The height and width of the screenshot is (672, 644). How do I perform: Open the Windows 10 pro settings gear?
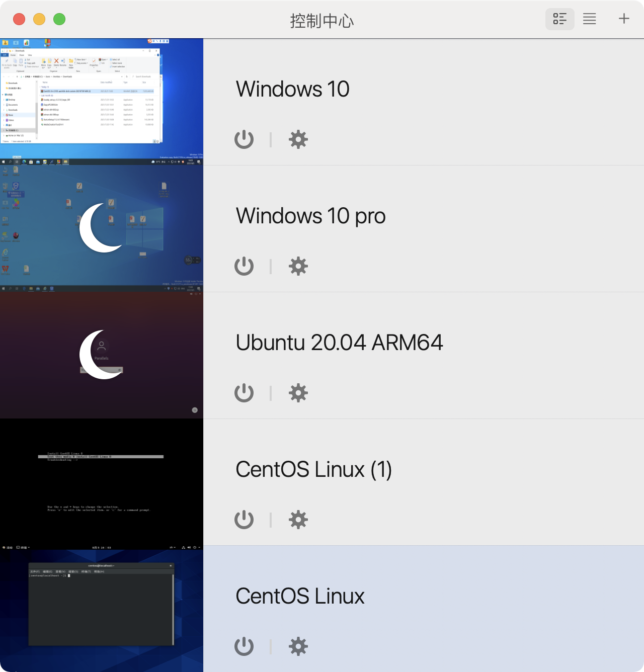click(298, 266)
